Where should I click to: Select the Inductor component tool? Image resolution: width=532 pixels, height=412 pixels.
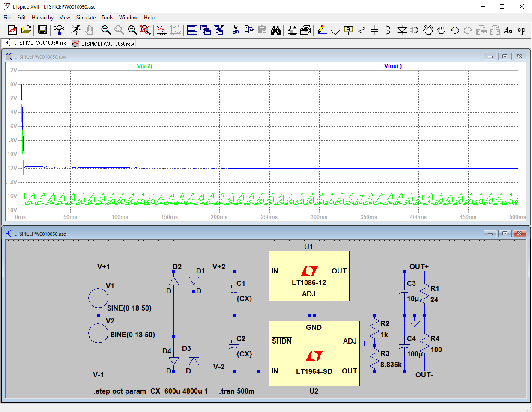388,30
